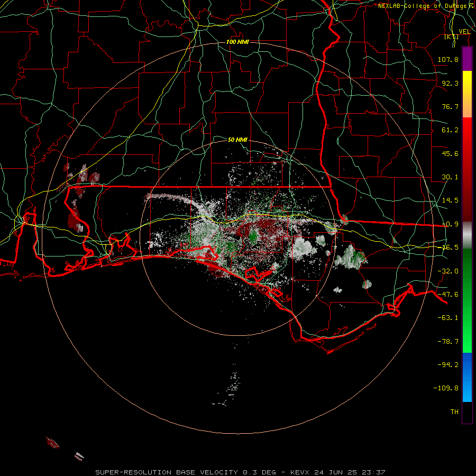Select the -94.2 velocity scale value
476x476 pixels.
[x=448, y=365]
